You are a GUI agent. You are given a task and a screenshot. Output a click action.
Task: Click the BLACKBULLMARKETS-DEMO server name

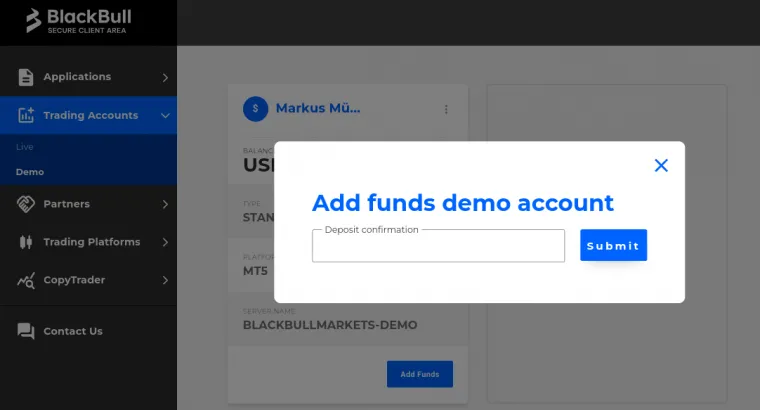tap(330, 325)
